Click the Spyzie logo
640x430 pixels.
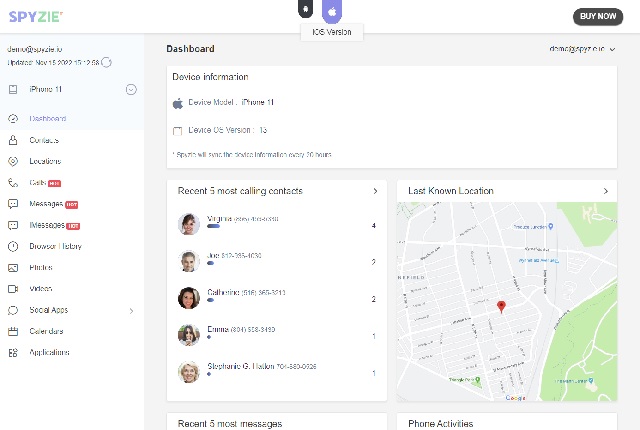36,17
